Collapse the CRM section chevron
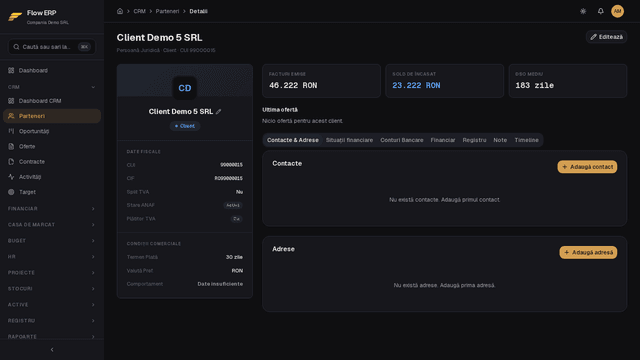 click(x=93, y=87)
